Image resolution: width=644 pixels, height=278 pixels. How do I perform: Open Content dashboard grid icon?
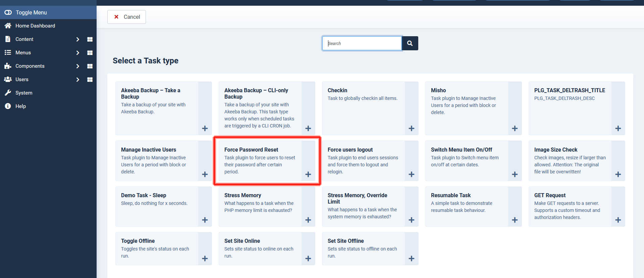click(x=90, y=39)
